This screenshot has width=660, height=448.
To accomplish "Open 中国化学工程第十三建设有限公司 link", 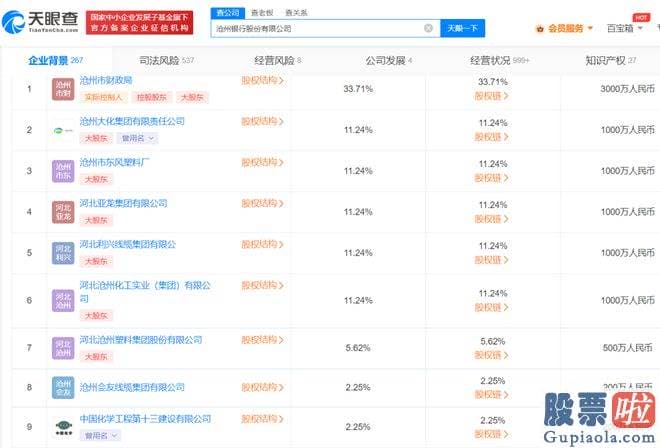I will pos(145,419).
